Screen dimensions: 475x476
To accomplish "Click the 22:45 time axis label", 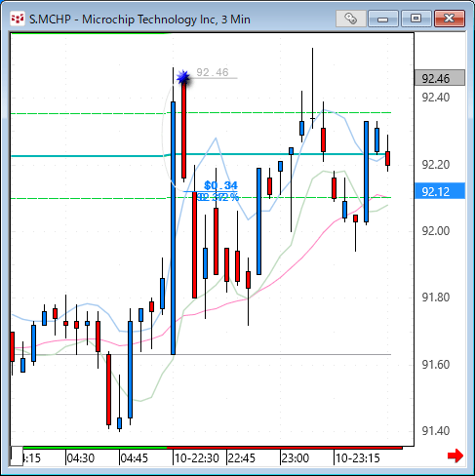I will [x=242, y=458].
